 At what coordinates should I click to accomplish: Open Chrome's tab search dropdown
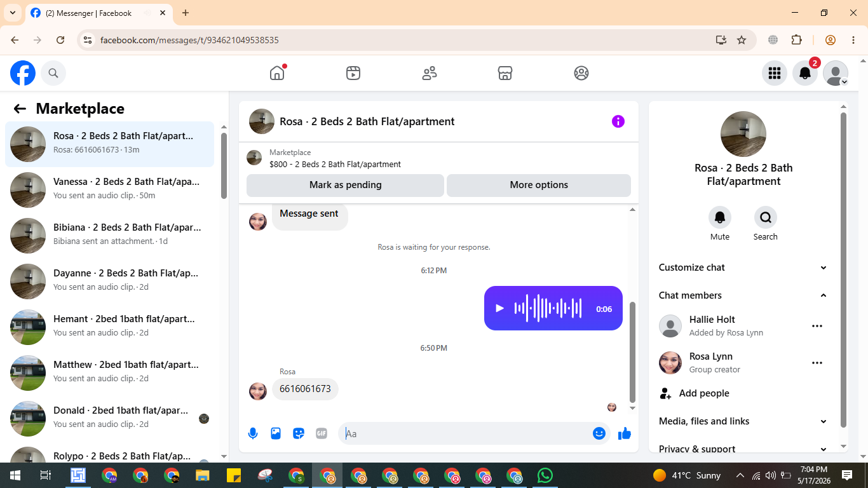pos(13,13)
